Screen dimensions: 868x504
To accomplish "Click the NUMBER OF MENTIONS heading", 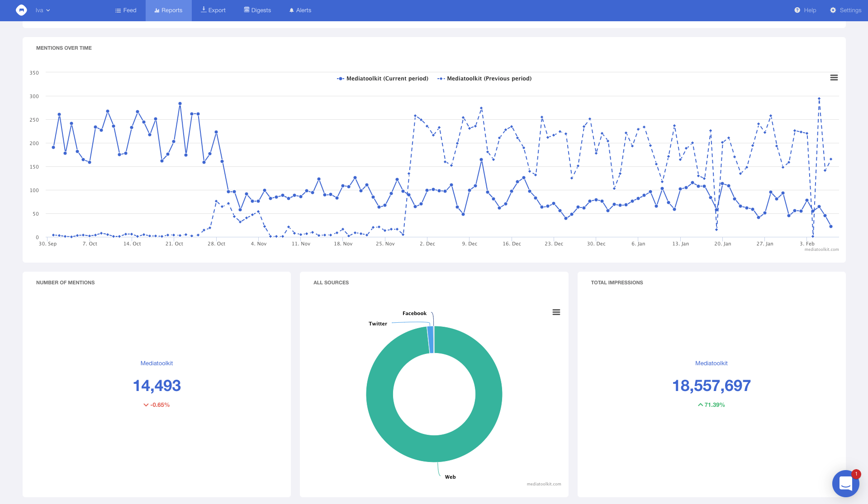I will click(x=66, y=283).
